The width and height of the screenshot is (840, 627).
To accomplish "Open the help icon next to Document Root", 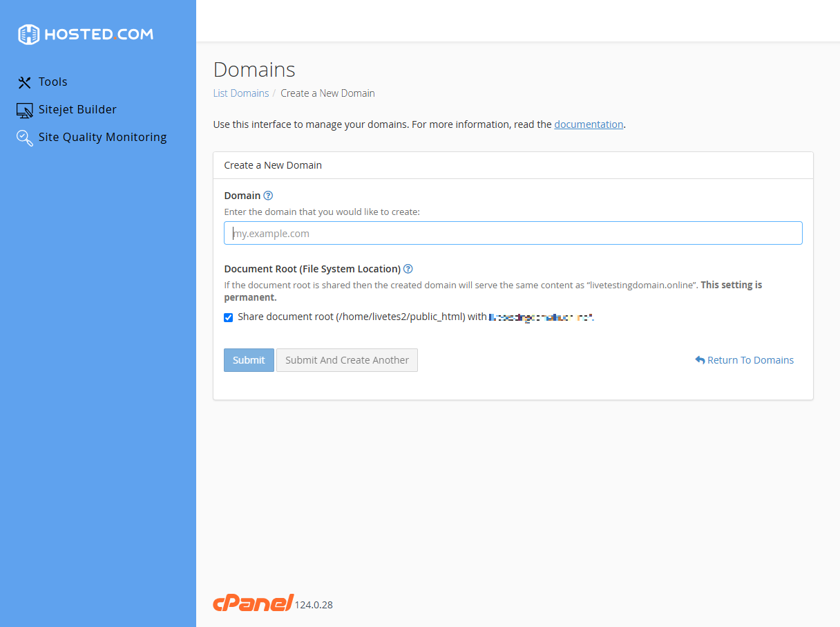I will tap(408, 269).
